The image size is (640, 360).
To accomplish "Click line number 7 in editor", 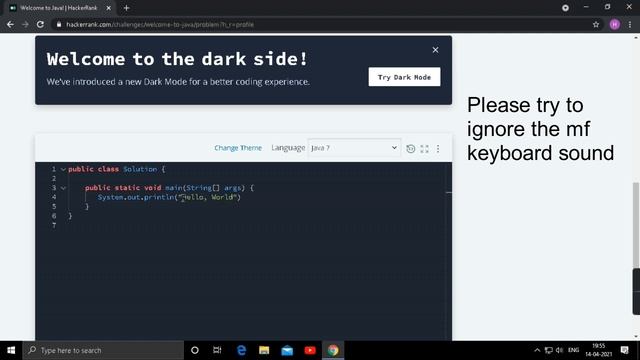I will click(x=54, y=225).
